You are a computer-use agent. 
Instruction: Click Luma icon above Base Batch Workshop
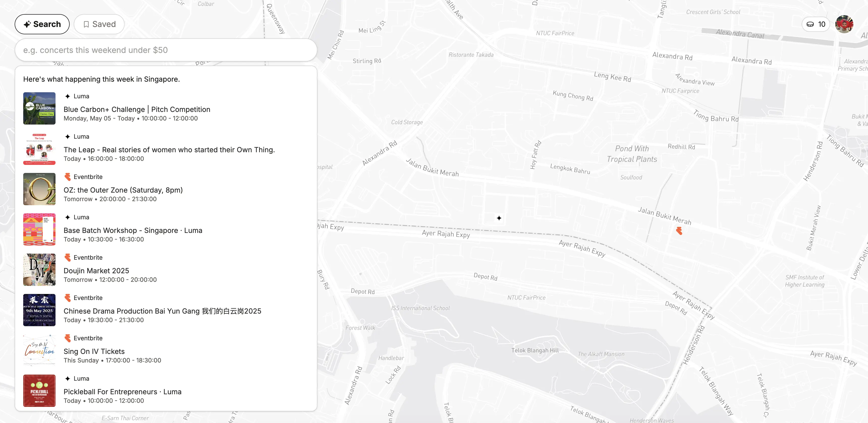67,217
